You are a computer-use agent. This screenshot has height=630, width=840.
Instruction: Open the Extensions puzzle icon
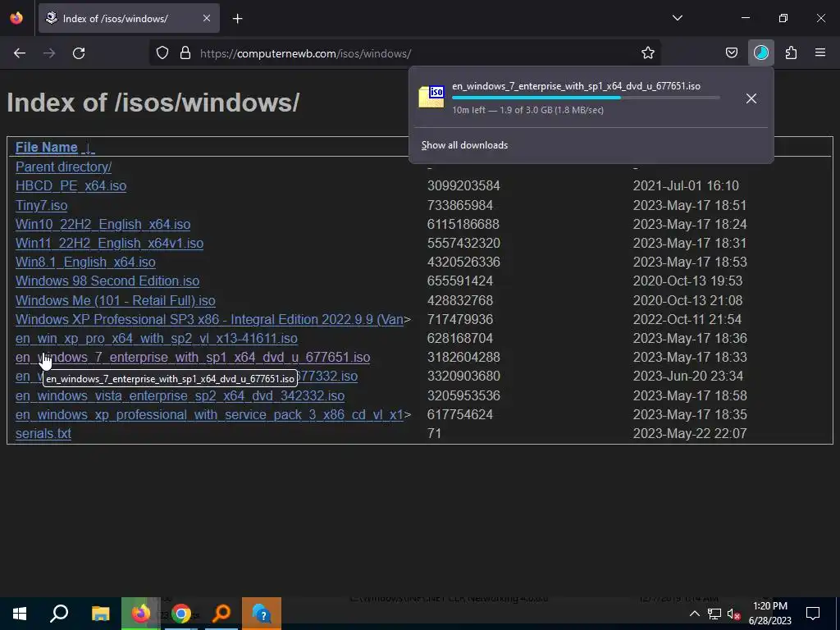coord(791,53)
